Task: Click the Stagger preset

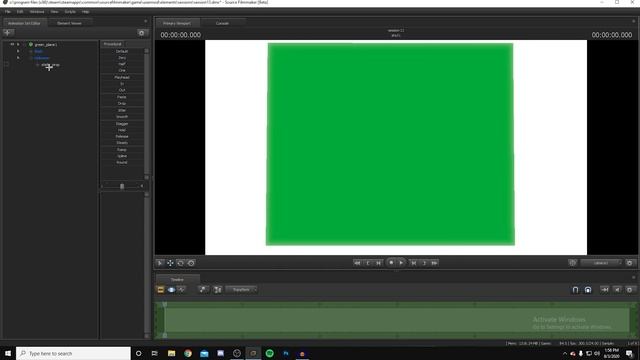Action: 122,124
